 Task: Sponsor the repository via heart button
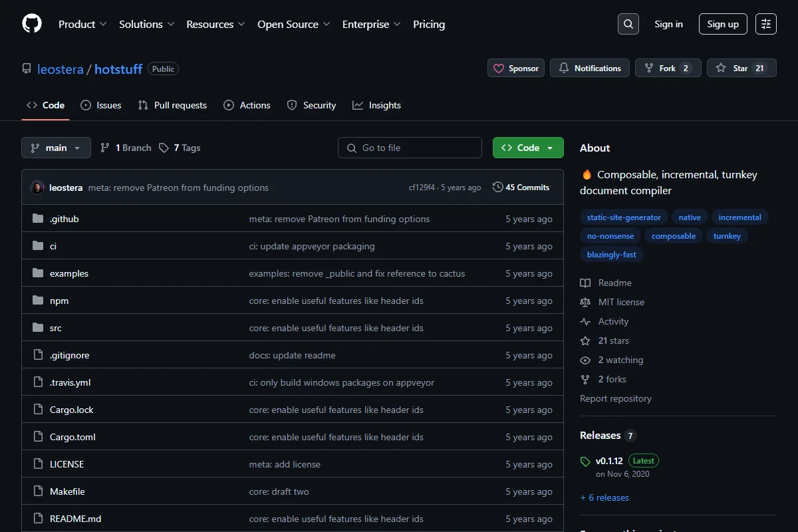point(516,68)
